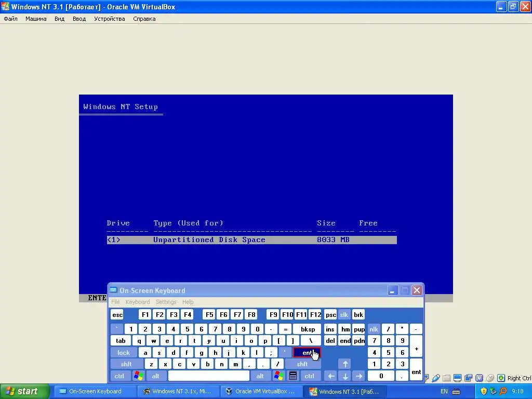Click the left Windows logo key on keyboard
This screenshot has height=399, width=532.
coord(138,376)
